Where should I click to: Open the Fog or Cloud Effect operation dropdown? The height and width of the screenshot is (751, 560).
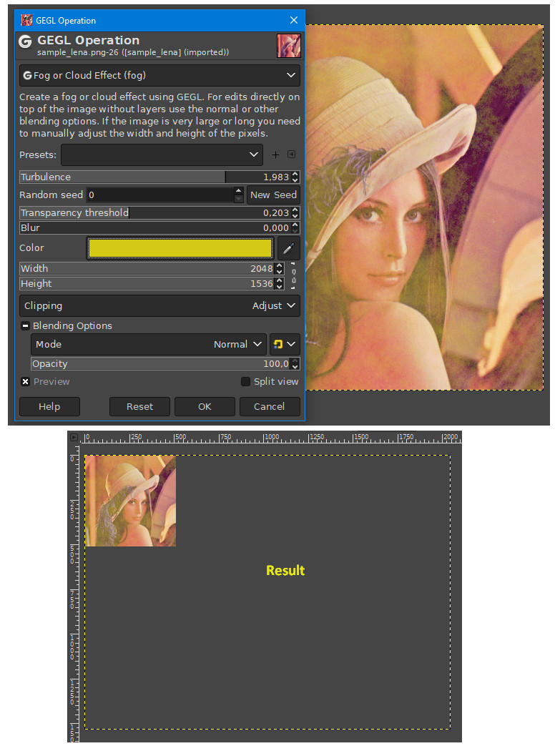coord(159,75)
